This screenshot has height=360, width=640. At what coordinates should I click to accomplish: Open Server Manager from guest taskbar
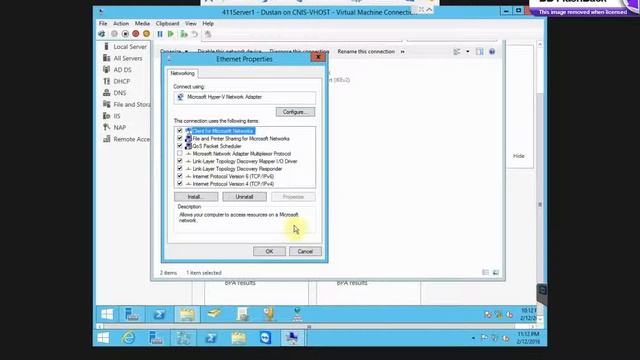131,314
